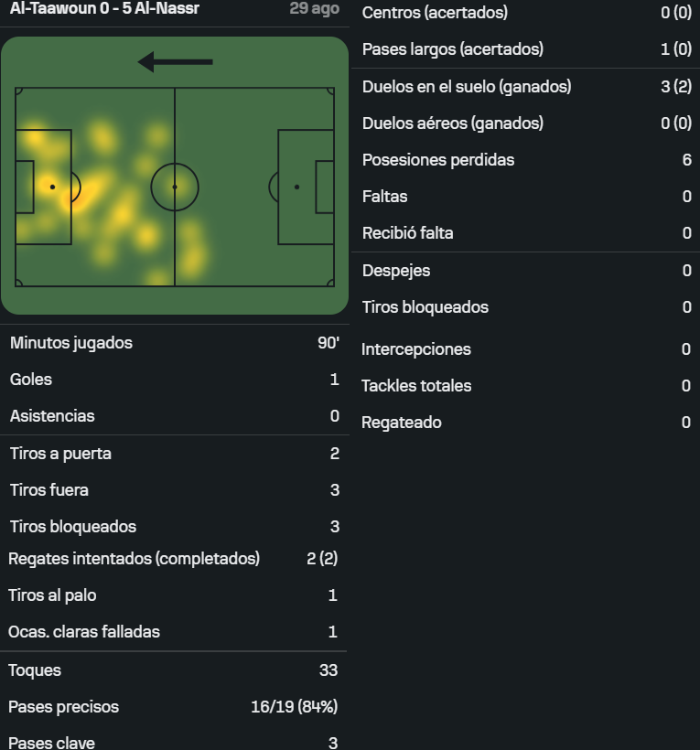Click the right penalty spot on heatmap
This screenshot has height=750, width=700.
297,187
